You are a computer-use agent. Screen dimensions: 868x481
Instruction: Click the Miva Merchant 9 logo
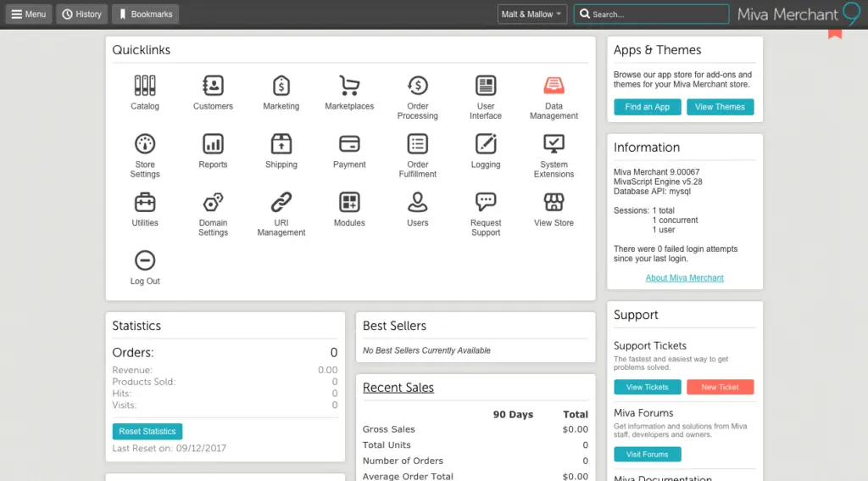pyautogui.click(x=798, y=14)
